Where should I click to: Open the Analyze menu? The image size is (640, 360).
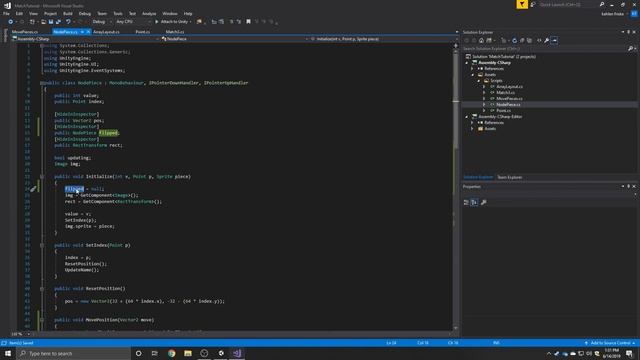pos(149,13)
